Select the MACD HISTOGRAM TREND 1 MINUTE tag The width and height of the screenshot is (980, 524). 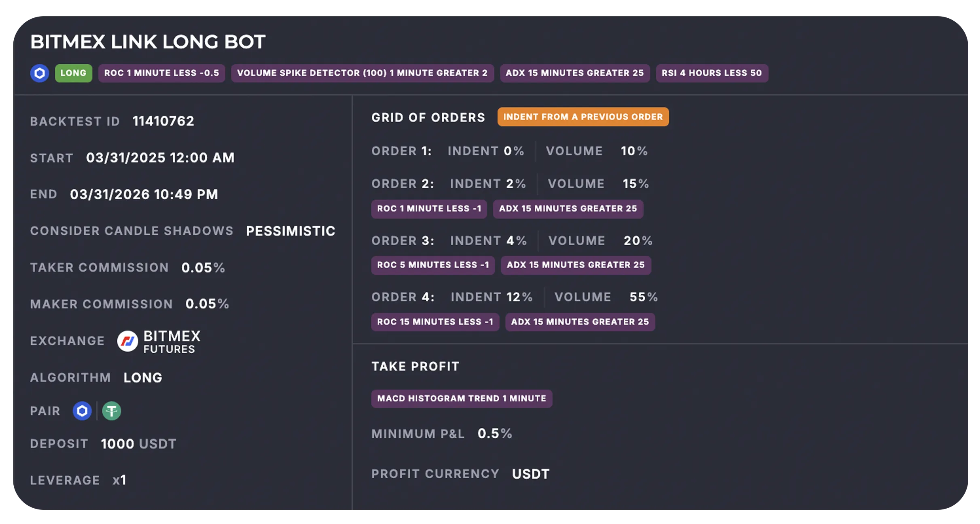tap(461, 399)
